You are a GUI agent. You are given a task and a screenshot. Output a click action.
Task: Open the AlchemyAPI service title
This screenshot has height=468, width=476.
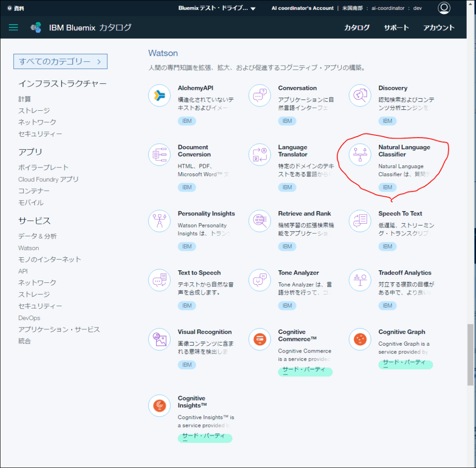pyautogui.click(x=196, y=88)
